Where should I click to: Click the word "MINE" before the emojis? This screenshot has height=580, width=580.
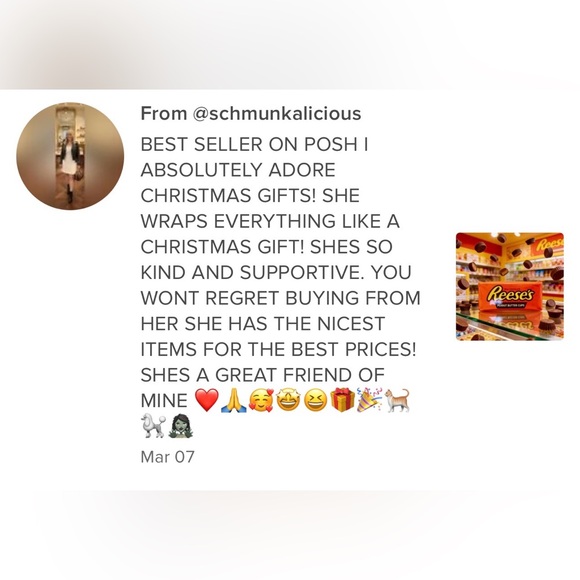(164, 401)
